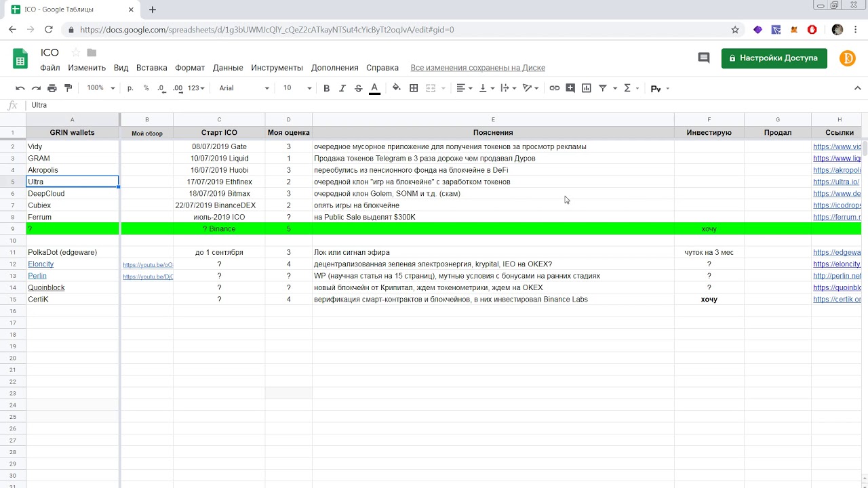This screenshot has width=868, height=488.
Task: Open the input tools Ру dropdown
Action: 660,89
